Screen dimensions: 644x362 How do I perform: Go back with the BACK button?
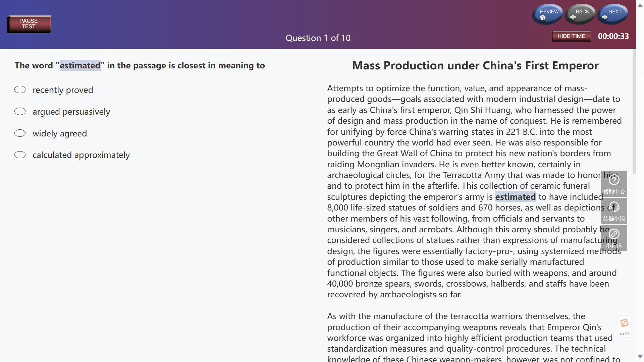point(580,14)
